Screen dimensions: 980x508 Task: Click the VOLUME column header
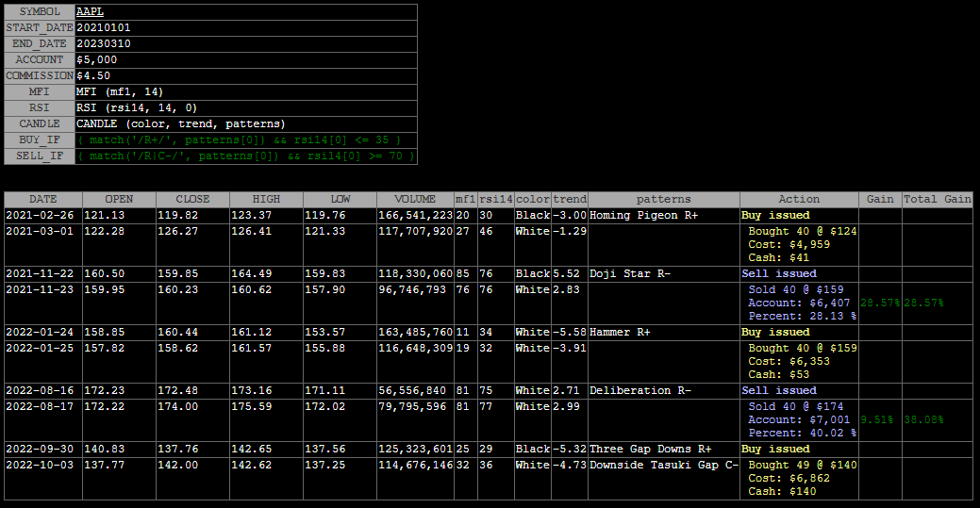pos(415,199)
